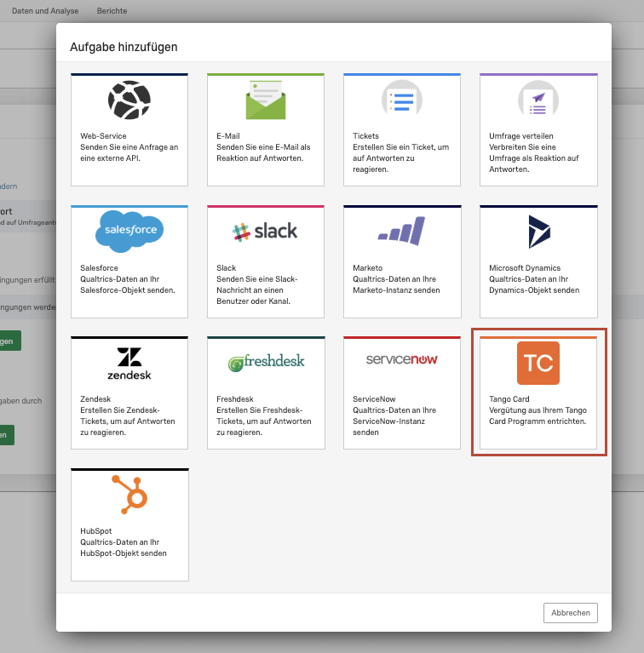644x653 pixels.
Task: Click 'Verbreiten Sie eine Umfrage' description
Action: (534, 158)
